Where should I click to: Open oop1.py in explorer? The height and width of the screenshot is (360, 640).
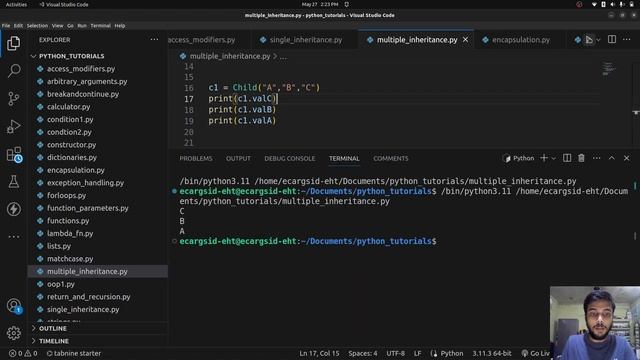[x=60, y=284]
